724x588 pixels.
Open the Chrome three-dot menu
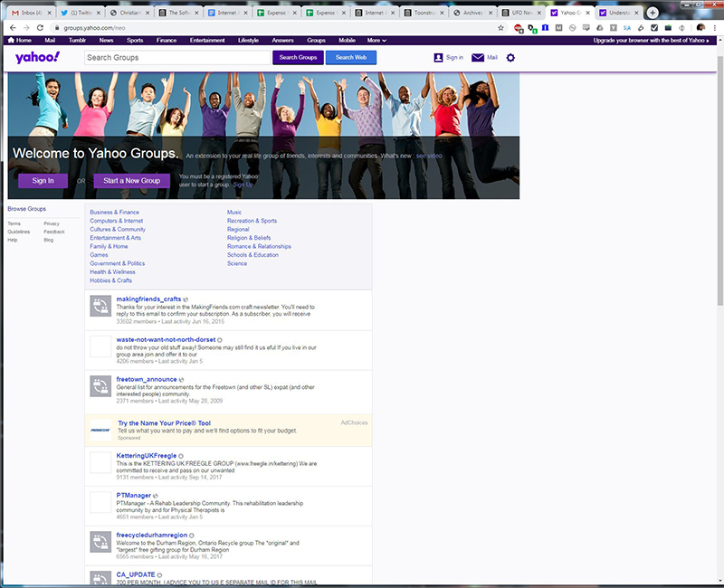716,28
